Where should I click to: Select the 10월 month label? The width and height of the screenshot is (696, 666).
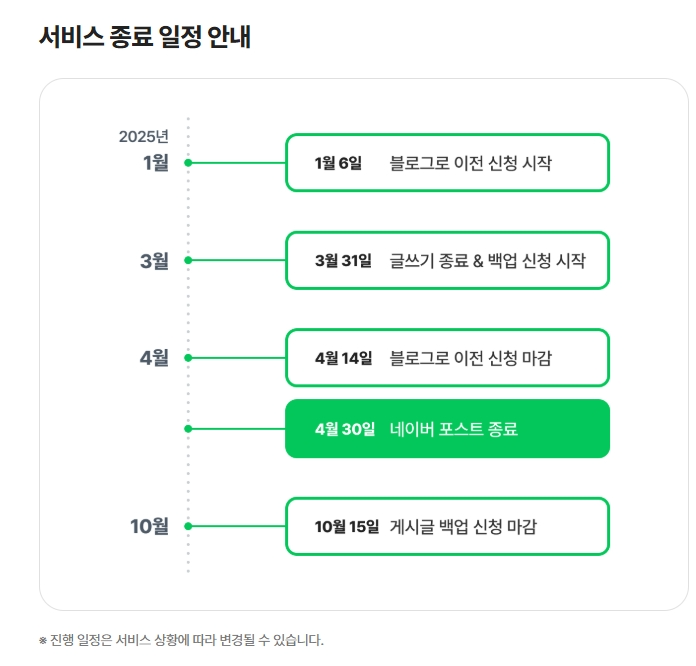pos(149,526)
